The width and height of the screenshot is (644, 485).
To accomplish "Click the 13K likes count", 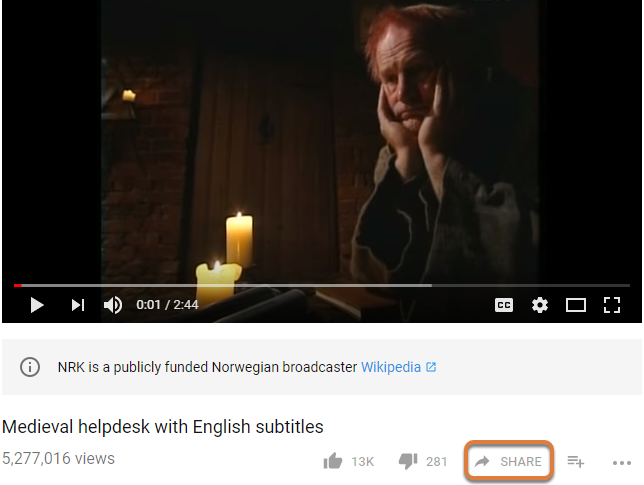I will tap(363, 462).
